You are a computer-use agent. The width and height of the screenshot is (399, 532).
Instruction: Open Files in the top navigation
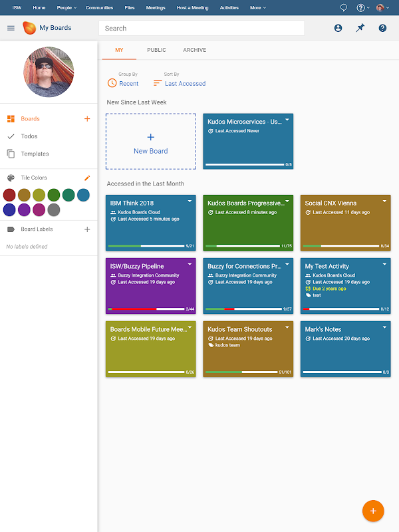[130, 7]
